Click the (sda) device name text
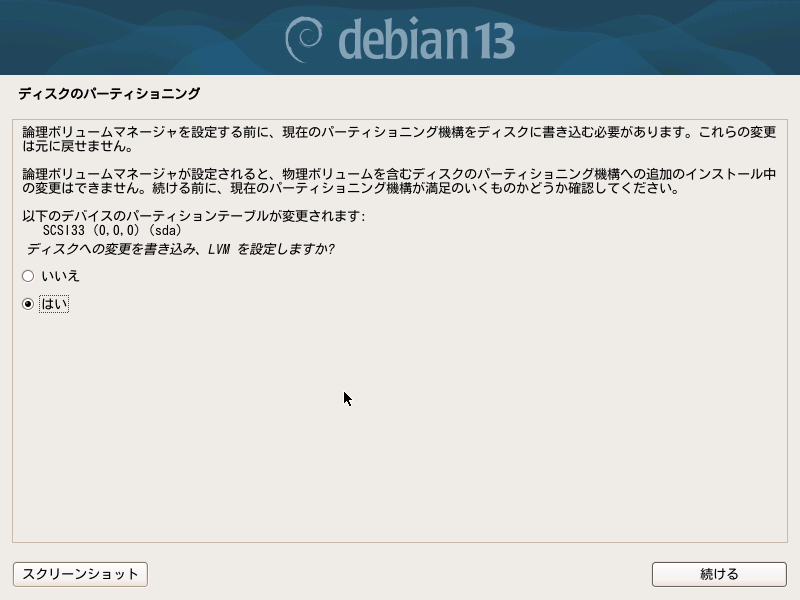The width and height of the screenshot is (800, 600). coord(165,230)
